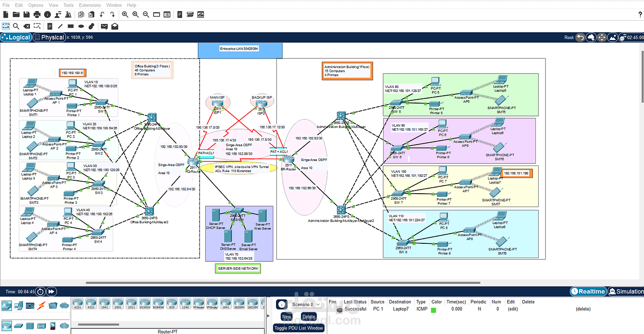Open the Tools menu

pos(69,5)
